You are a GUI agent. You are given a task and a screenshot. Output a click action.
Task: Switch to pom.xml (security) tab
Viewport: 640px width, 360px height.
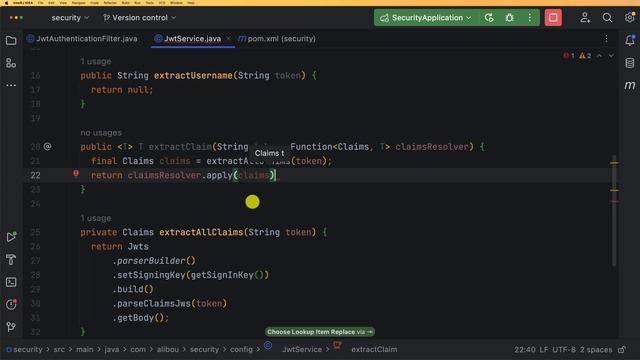(277, 39)
